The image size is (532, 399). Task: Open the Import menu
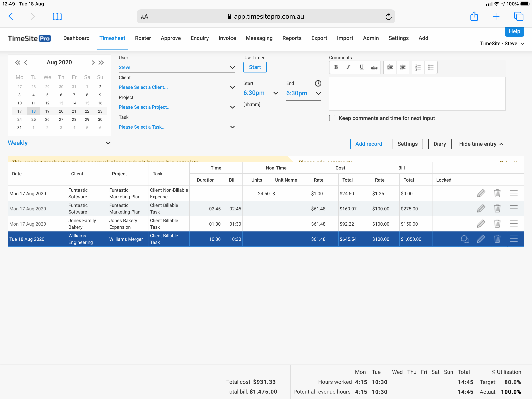[x=345, y=38]
